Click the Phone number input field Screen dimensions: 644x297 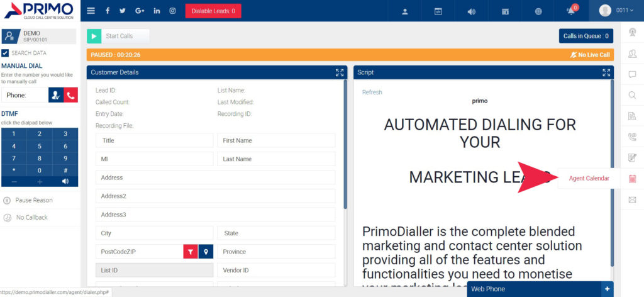pos(25,95)
